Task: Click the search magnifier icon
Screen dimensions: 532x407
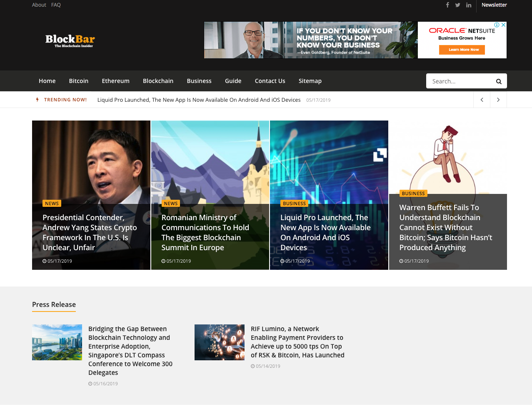Action: click(x=499, y=81)
